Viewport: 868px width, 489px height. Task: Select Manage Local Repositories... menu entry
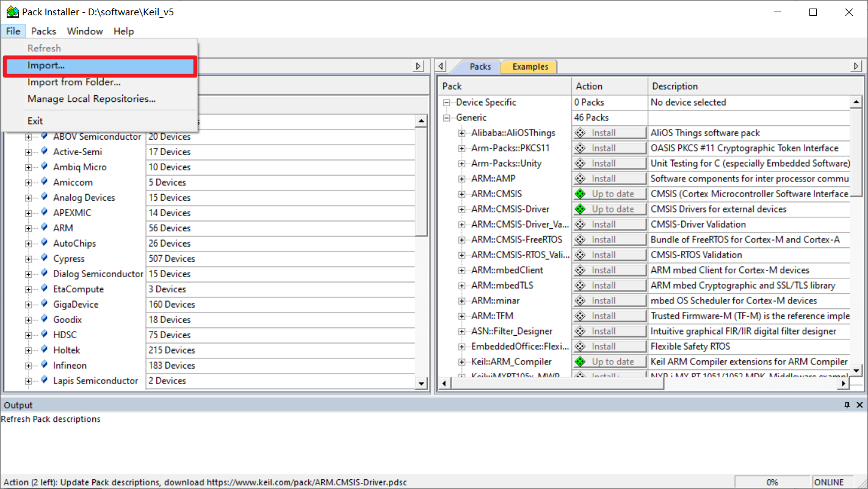tap(99, 99)
